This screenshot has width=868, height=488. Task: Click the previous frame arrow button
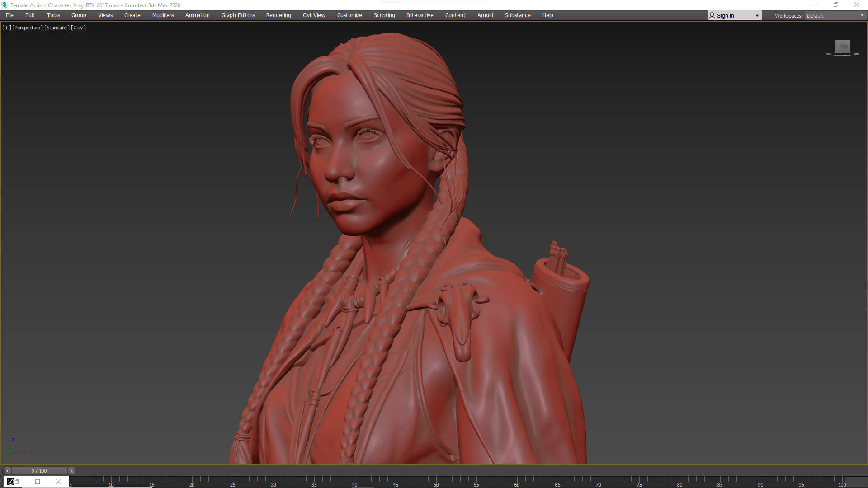pyautogui.click(x=7, y=471)
